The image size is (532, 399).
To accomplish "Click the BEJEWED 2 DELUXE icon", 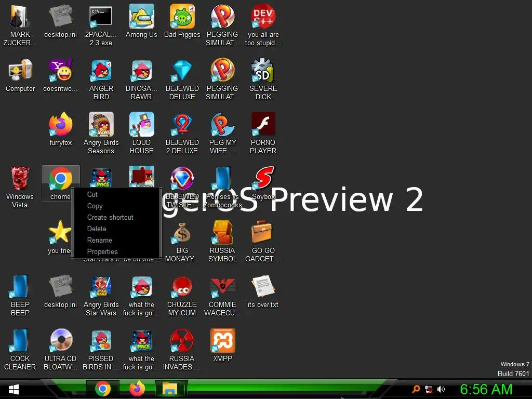I will pos(182,133).
